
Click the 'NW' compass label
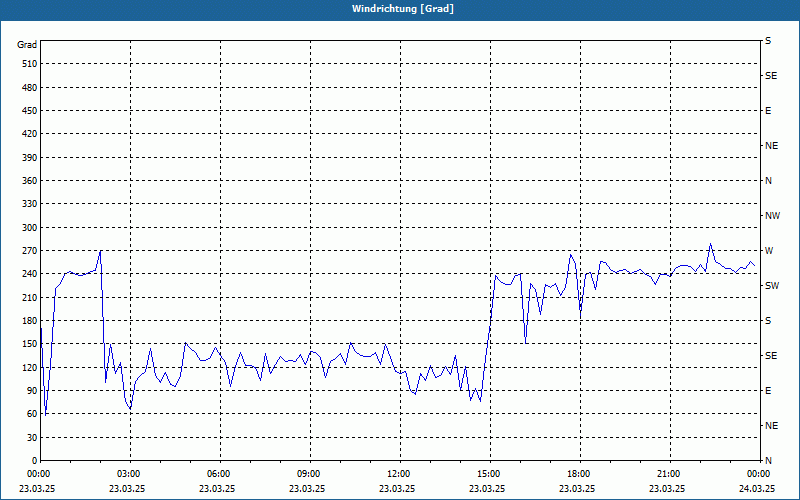(772, 216)
